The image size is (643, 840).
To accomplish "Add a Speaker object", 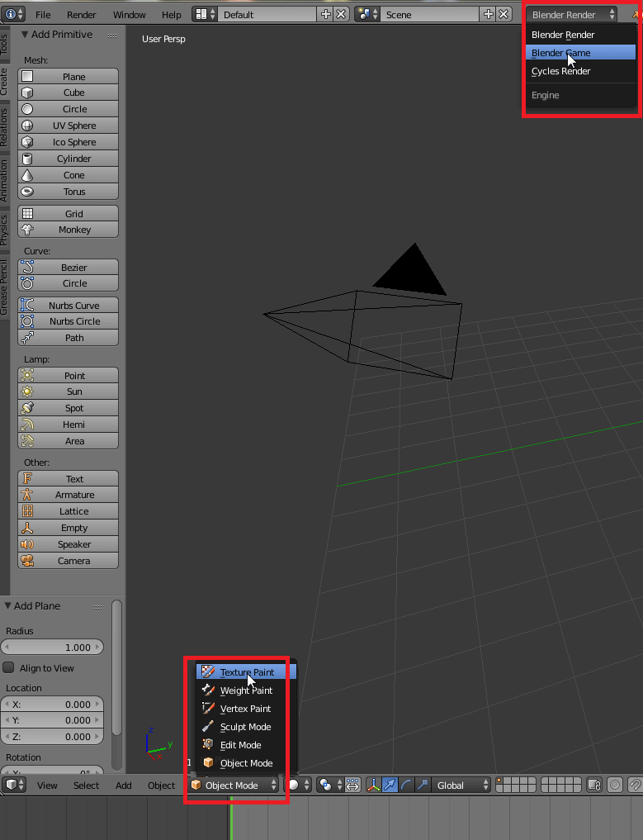I will pyautogui.click(x=68, y=545).
